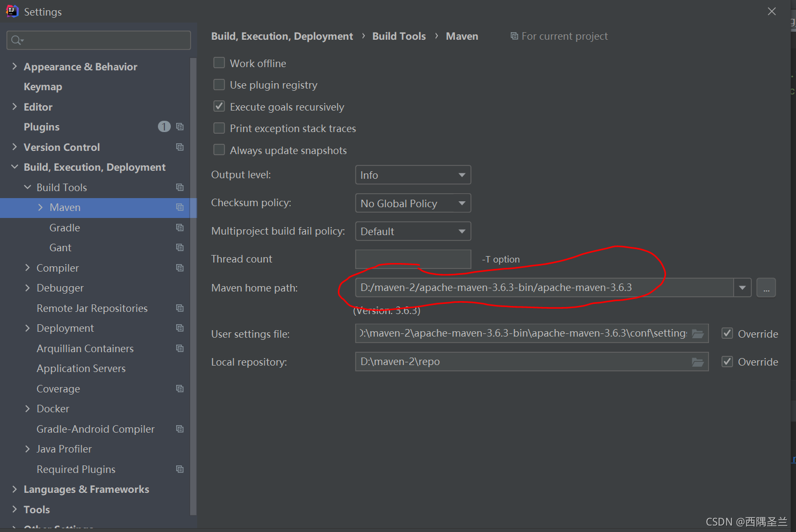
Task: Uncheck Execute goals recursively
Action: click(219, 106)
